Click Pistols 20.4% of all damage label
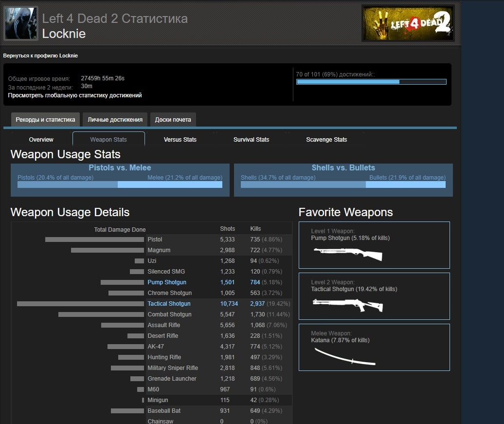 point(55,178)
